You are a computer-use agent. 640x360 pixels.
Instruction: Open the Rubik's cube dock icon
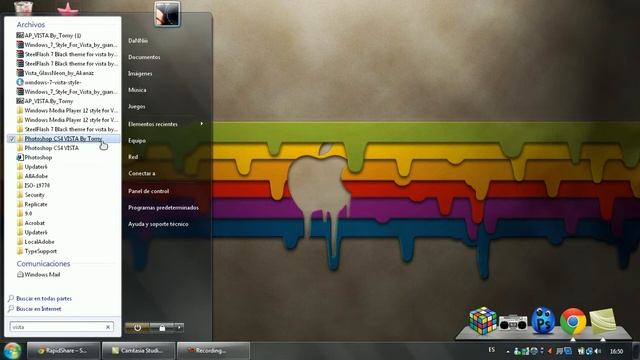(483, 321)
